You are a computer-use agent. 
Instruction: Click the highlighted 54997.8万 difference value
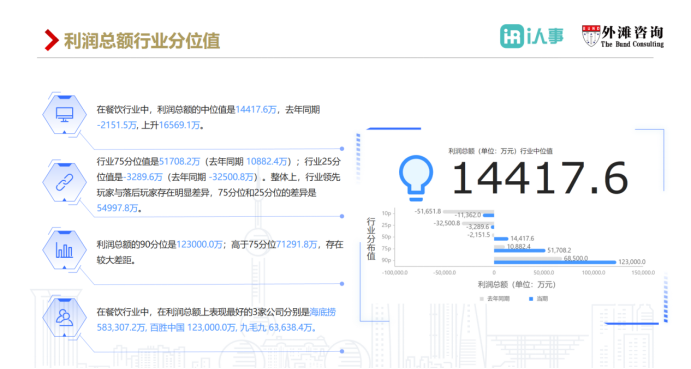[117, 208]
